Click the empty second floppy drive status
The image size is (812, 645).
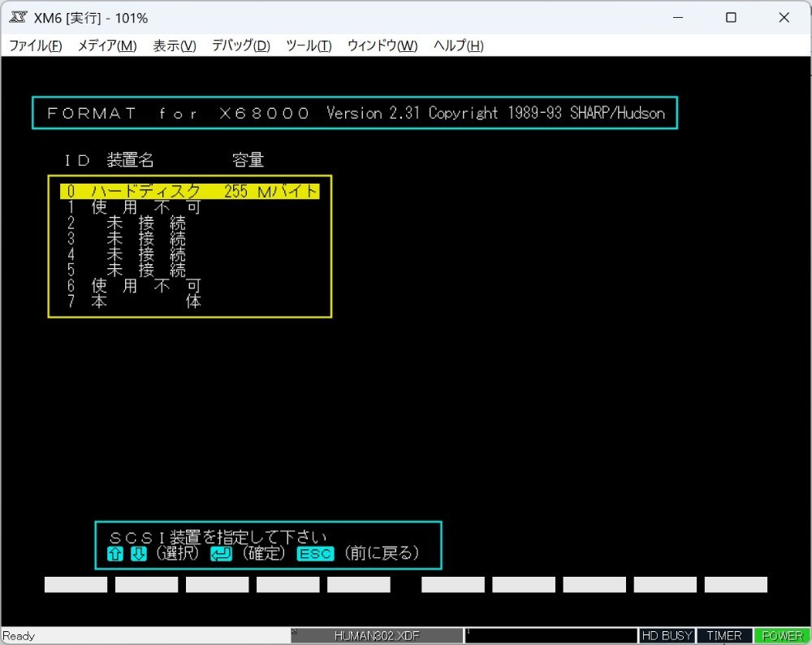[551, 636]
